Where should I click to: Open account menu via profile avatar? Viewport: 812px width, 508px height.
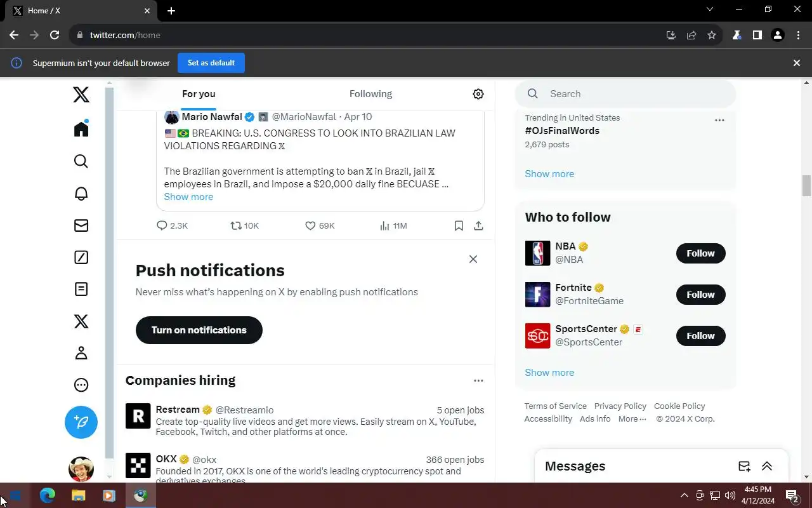tap(81, 469)
